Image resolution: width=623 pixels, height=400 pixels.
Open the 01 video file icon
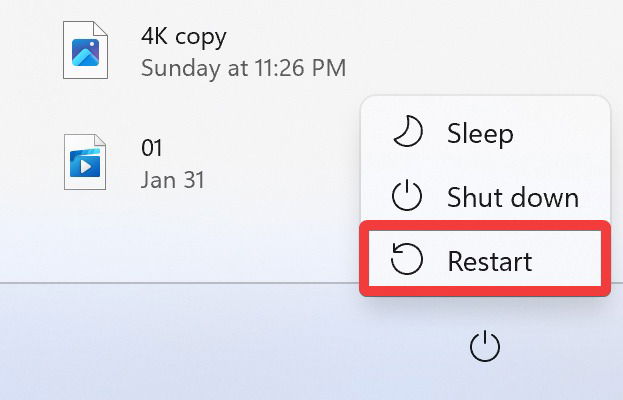[85, 162]
